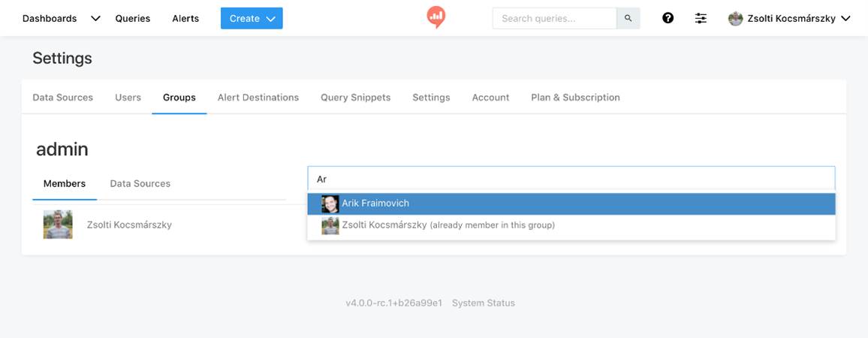This screenshot has height=338, width=868.
Task: Open the settings sliders icon
Action: [x=701, y=18]
